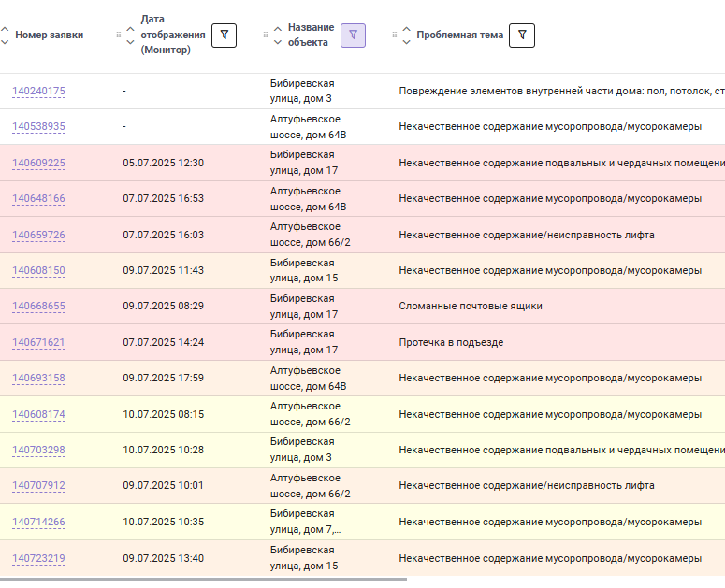Grab drag handle before Дата отображения column

click(x=119, y=35)
